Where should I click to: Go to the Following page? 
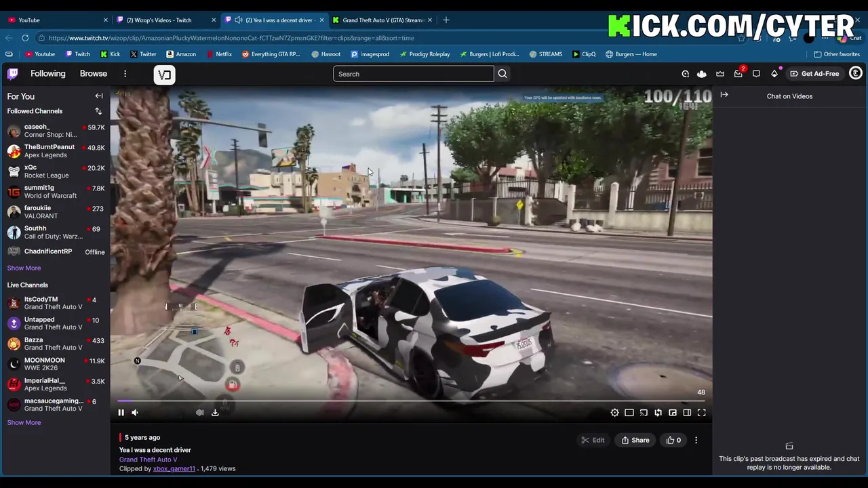point(47,74)
